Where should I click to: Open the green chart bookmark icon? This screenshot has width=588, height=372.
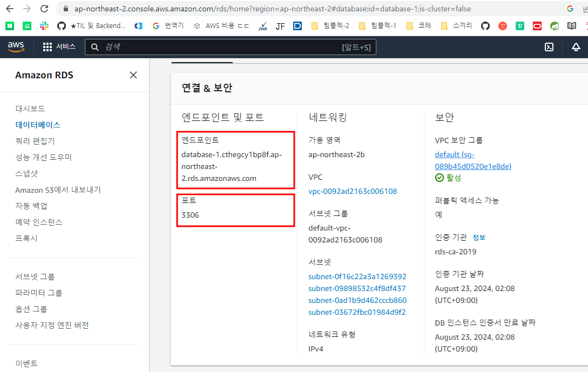click(27, 25)
